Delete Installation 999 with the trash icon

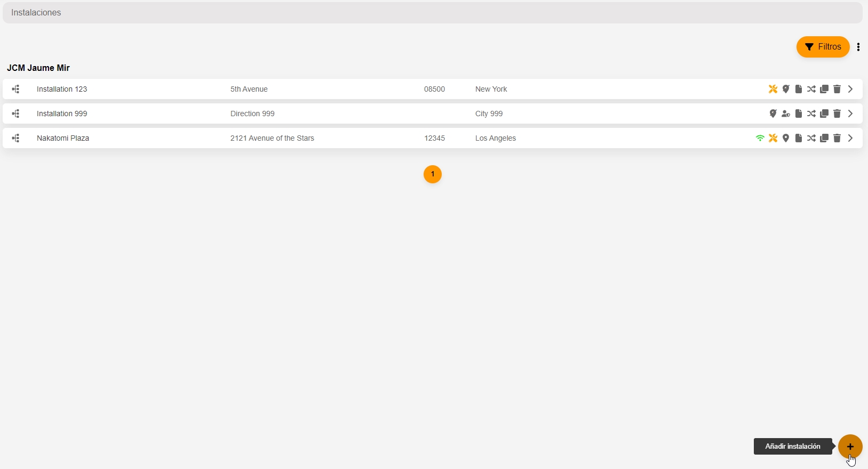(837, 114)
